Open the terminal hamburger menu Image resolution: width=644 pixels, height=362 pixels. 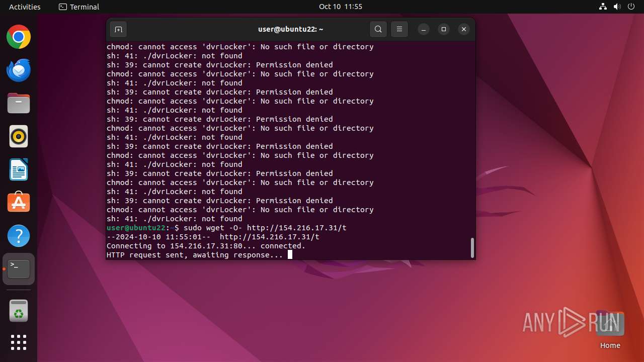399,29
